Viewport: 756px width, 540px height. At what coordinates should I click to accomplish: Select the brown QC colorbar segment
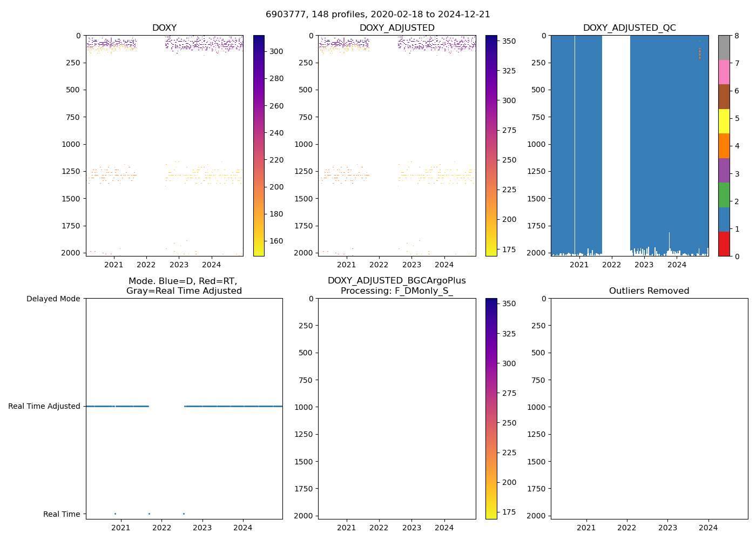pos(724,97)
